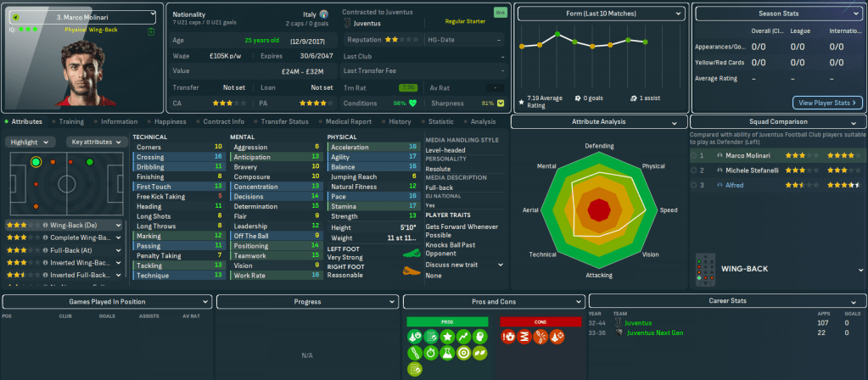Click the spring coil con icon
Viewport: 868px width, 380px height.
[x=524, y=337]
